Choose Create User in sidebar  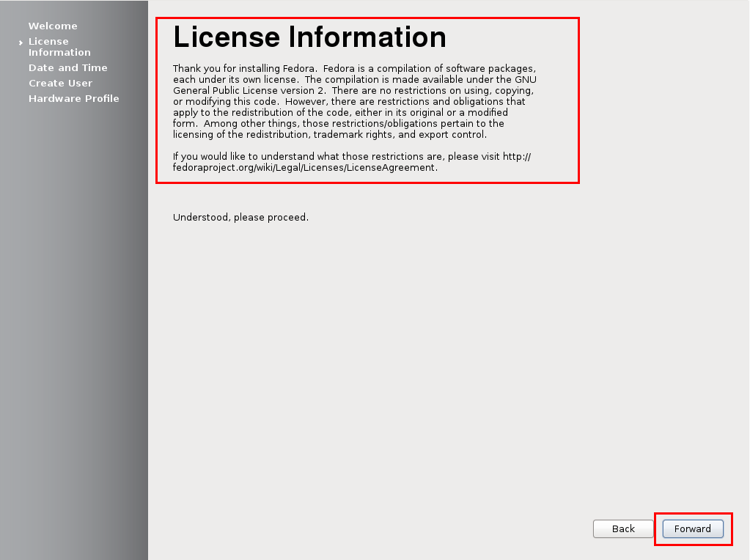pos(60,83)
